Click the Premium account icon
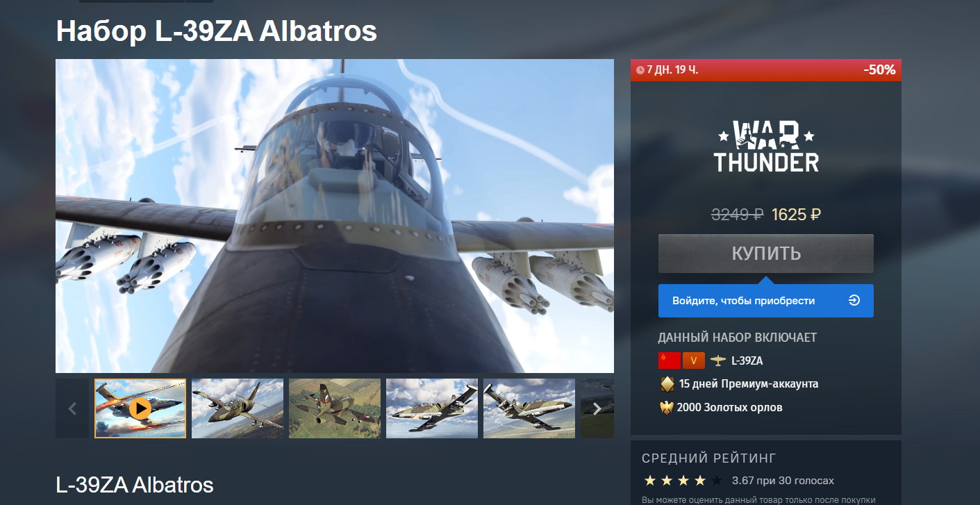Viewport: 980px width, 505px height. point(667,383)
